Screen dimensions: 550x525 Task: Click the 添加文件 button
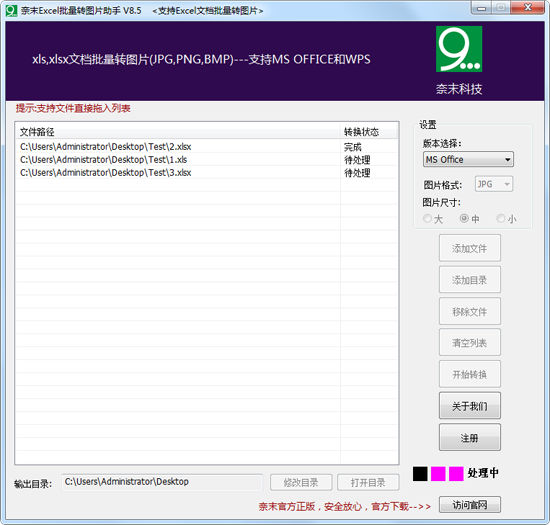[x=470, y=248]
